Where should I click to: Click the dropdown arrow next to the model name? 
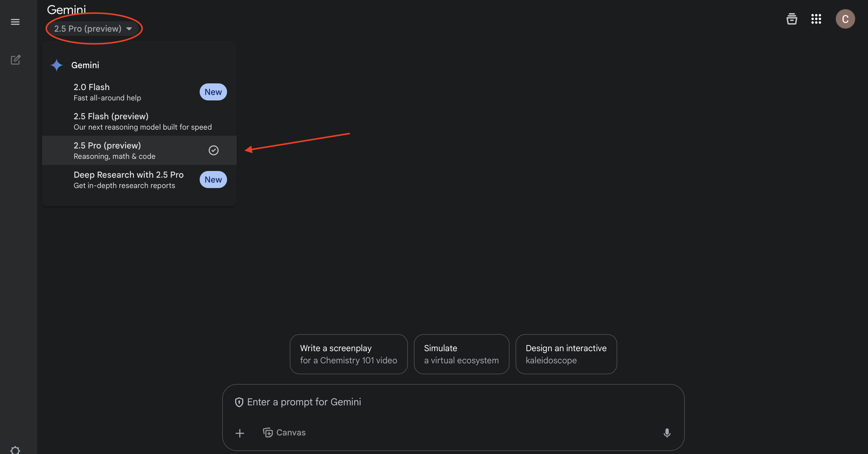[x=129, y=29]
